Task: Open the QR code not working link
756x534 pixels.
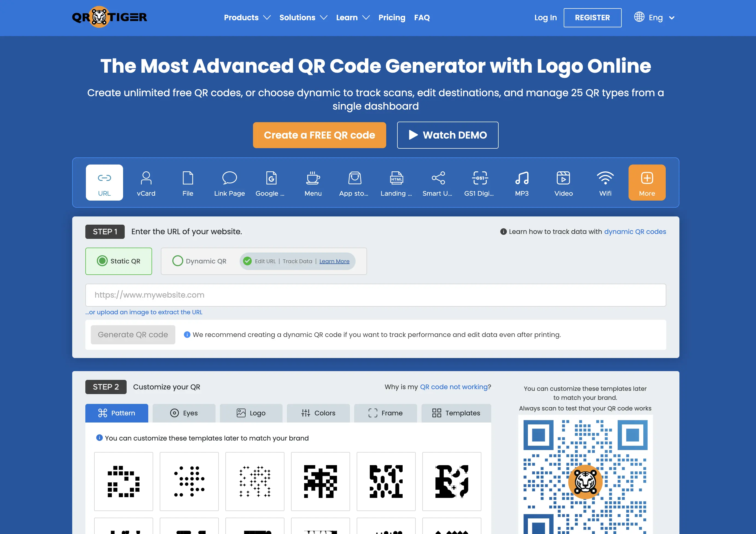Action: [x=454, y=387]
